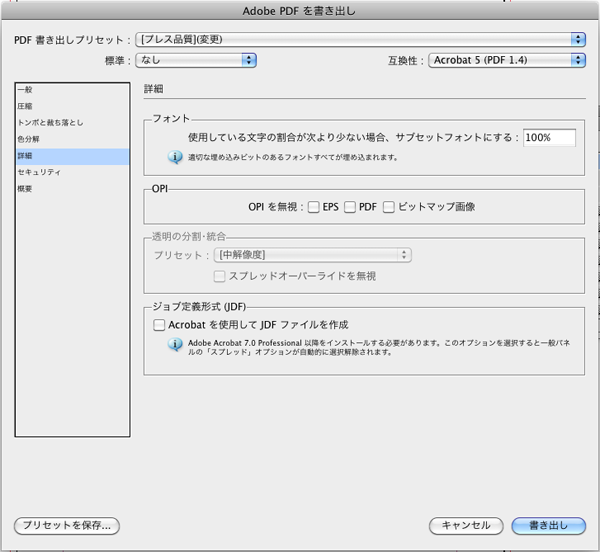This screenshot has width=600, height=552.
Task: Expand the 互換性 Acrobat 5 dropdown
Action: 507,60
